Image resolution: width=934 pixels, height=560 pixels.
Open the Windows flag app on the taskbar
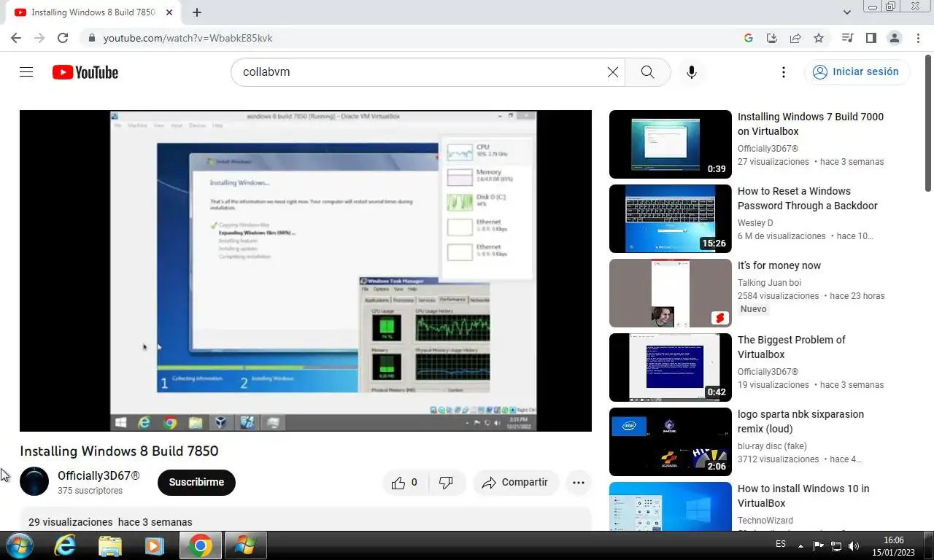[245, 545]
